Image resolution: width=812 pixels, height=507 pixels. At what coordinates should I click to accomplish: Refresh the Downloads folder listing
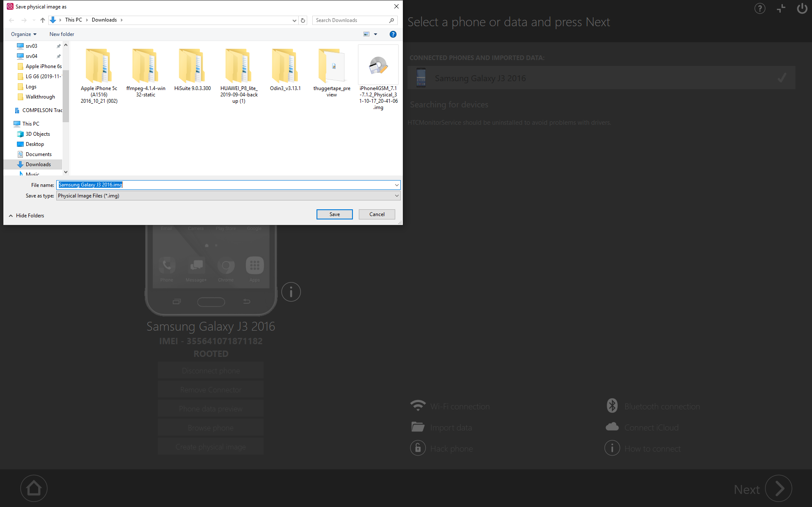click(x=303, y=20)
